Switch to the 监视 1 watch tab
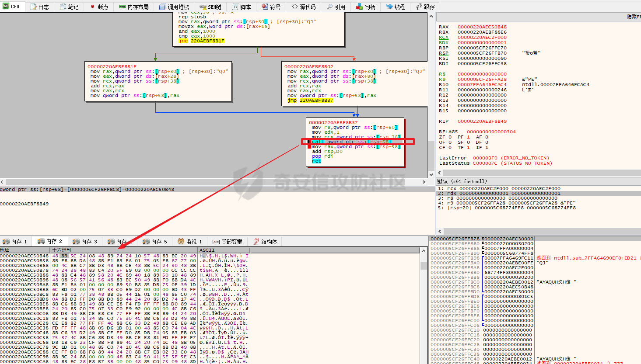Viewport: 641px width, 364px height. tap(190, 242)
